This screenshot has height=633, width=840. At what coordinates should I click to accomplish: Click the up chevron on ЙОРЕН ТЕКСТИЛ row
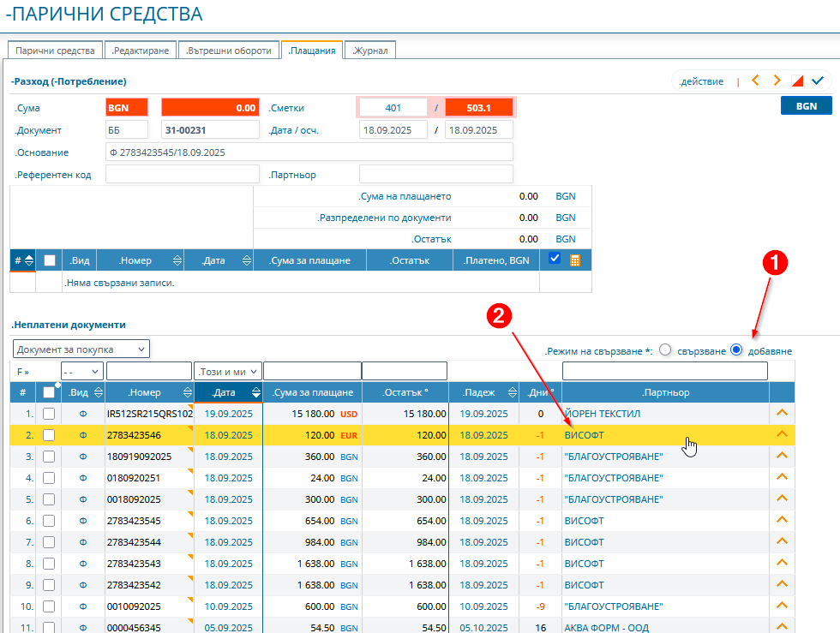pos(781,413)
